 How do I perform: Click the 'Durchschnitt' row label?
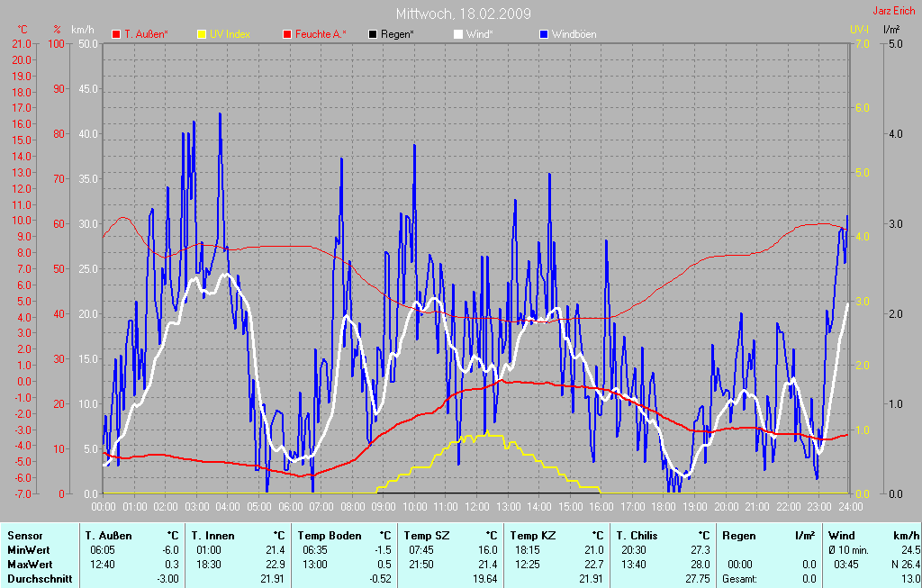(x=40, y=579)
